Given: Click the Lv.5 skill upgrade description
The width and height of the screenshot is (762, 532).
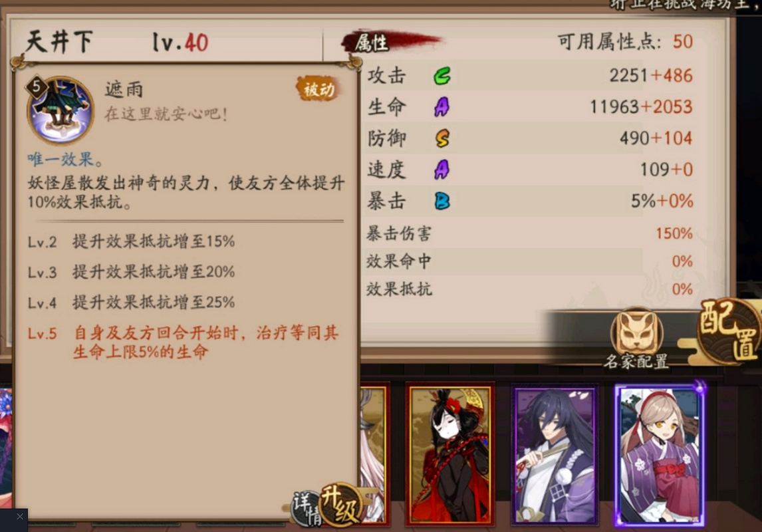Looking at the screenshot, I should (183, 342).
